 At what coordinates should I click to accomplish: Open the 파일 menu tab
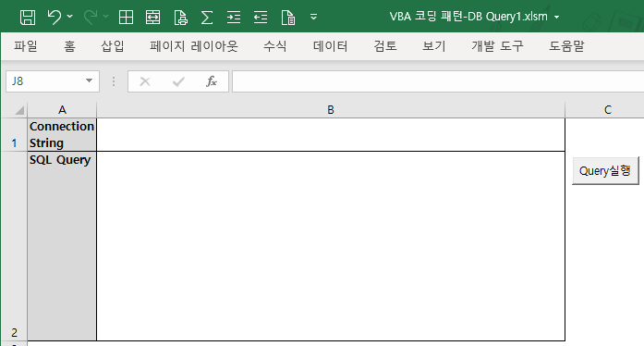click(26, 46)
